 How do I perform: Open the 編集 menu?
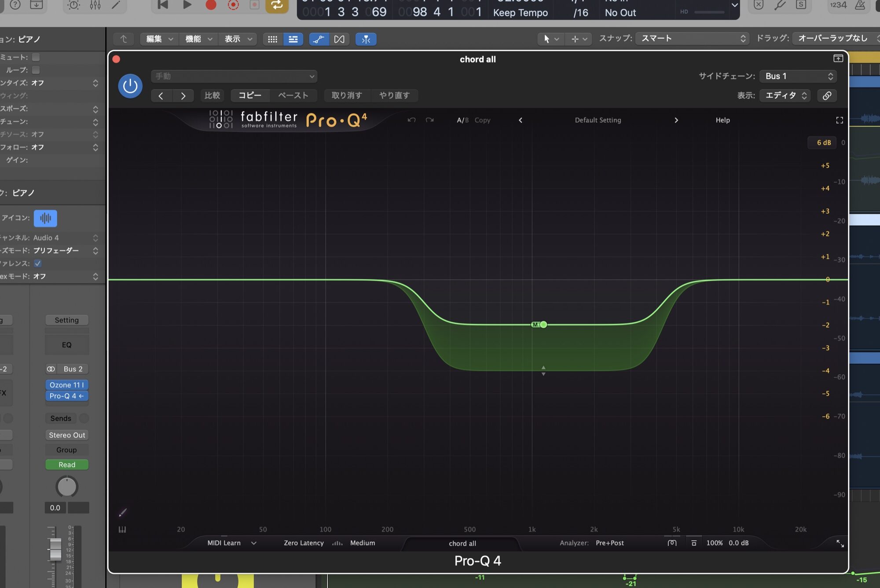tap(159, 39)
